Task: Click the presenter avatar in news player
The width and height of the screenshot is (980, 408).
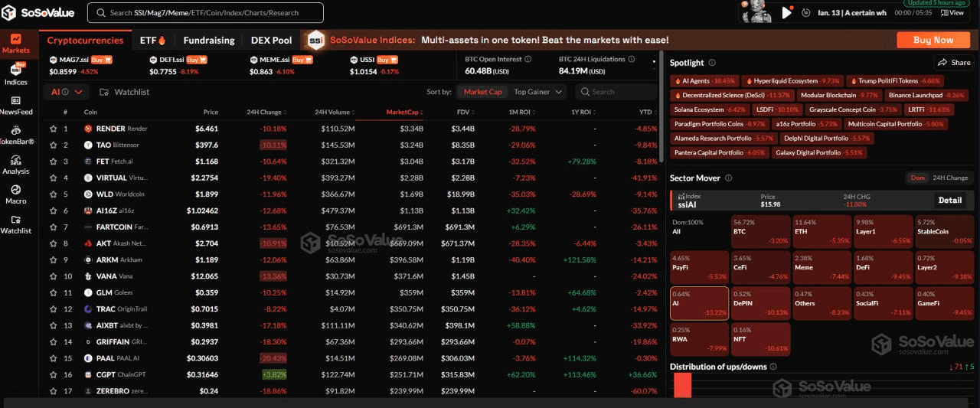Action: coord(758,11)
